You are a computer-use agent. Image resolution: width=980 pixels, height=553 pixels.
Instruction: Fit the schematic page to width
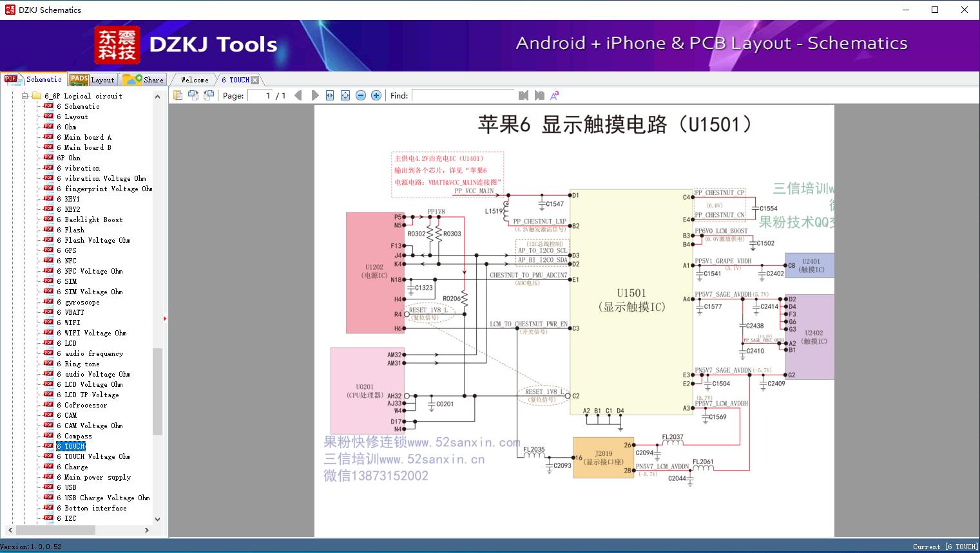point(330,95)
